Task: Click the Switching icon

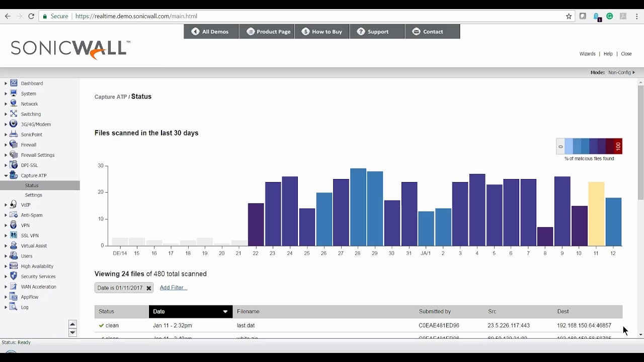Action: tap(14, 114)
